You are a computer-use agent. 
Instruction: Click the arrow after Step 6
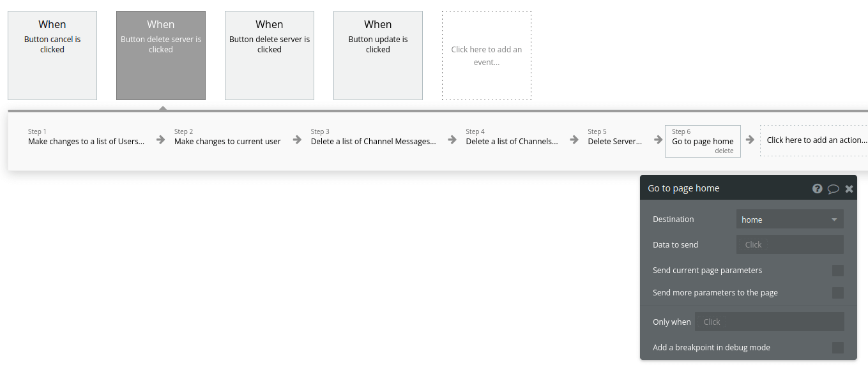click(750, 140)
